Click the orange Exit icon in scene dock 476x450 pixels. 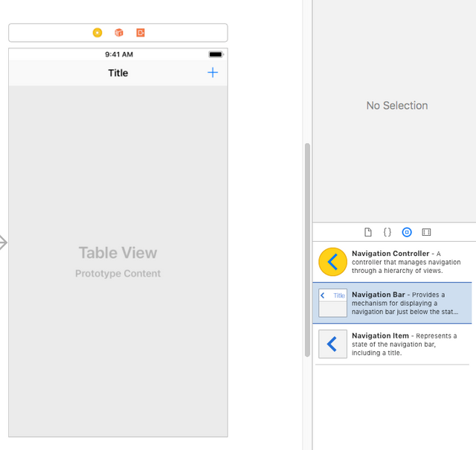(x=141, y=33)
